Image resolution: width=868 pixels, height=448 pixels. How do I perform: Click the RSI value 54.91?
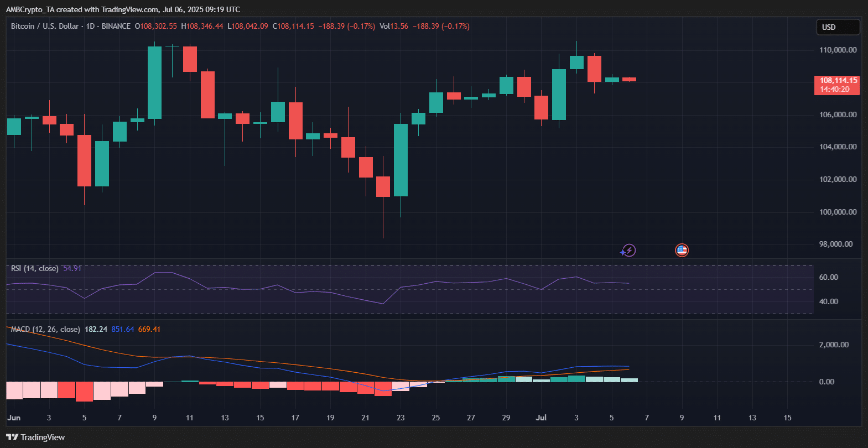click(x=72, y=268)
